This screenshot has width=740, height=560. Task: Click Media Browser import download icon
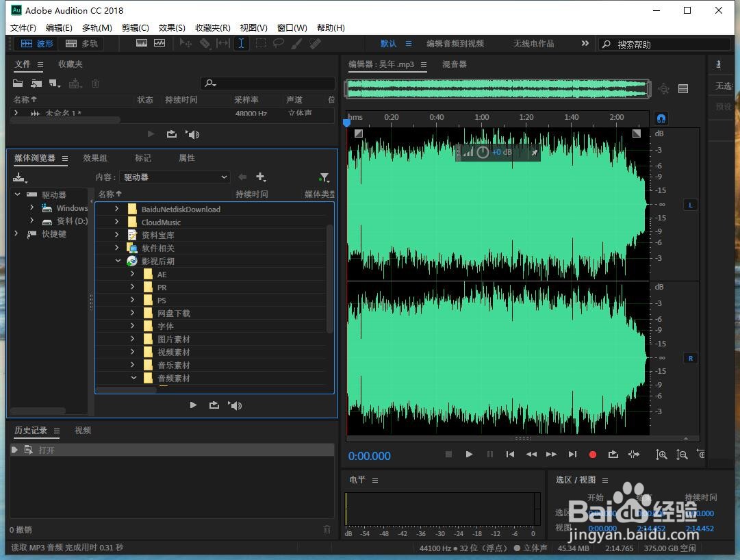pos(21,177)
